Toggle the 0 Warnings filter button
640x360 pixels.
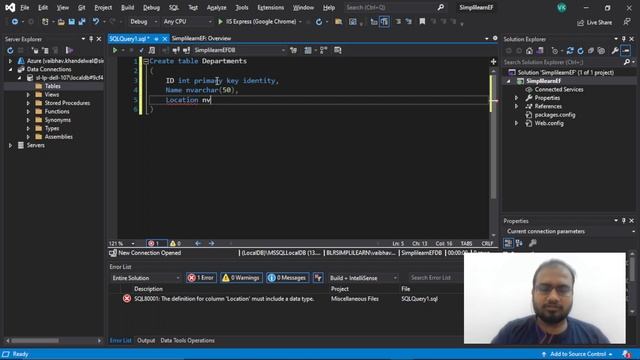241,278
